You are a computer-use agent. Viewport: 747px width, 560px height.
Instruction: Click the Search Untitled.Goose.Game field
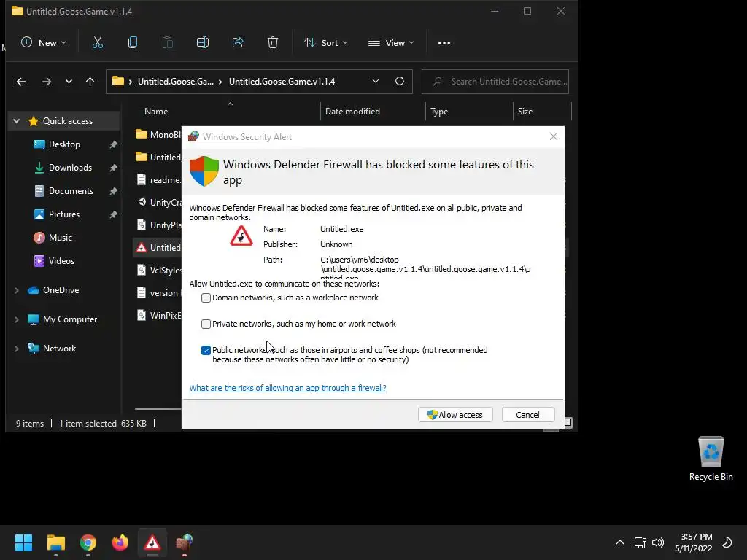click(x=495, y=82)
